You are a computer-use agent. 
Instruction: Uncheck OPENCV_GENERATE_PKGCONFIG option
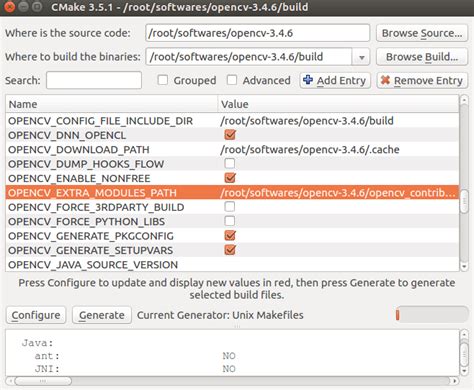(230, 235)
